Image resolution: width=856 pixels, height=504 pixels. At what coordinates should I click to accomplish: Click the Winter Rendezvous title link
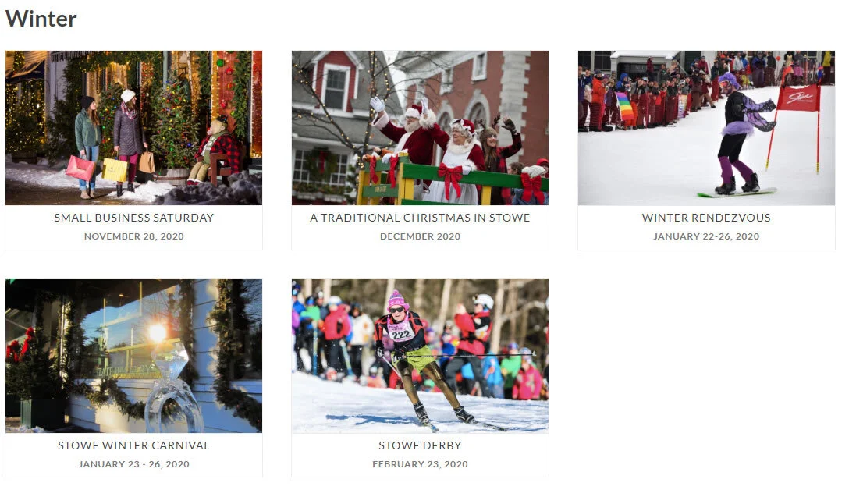[706, 218]
